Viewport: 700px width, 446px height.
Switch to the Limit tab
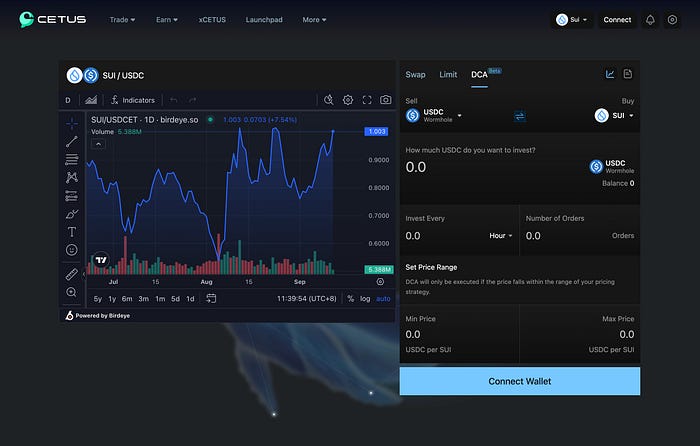pyautogui.click(x=448, y=75)
